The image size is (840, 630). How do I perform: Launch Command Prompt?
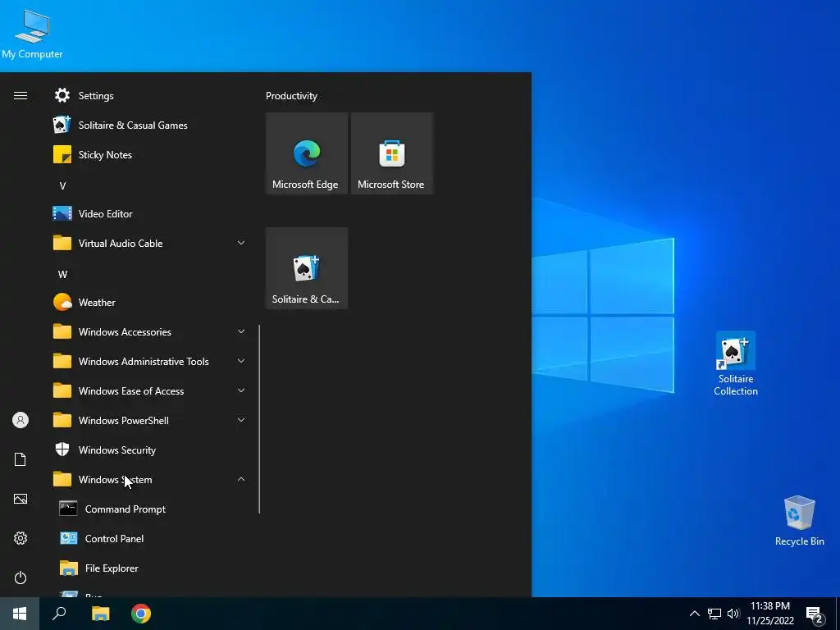coord(149,509)
